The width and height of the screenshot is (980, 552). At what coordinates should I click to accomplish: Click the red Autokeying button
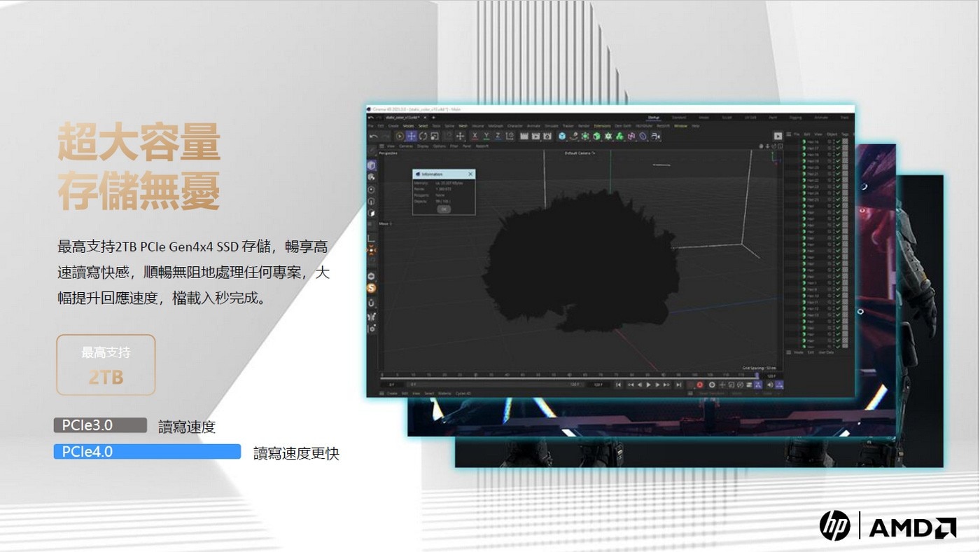(700, 385)
